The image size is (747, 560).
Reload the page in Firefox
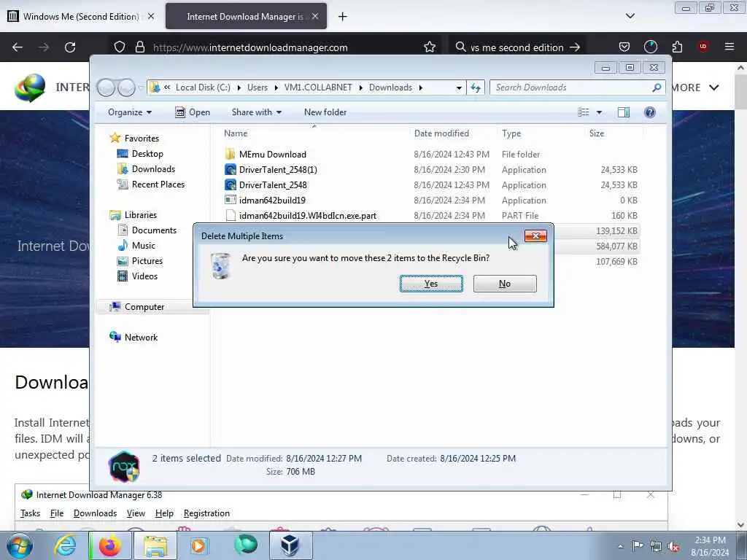pos(70,47)
